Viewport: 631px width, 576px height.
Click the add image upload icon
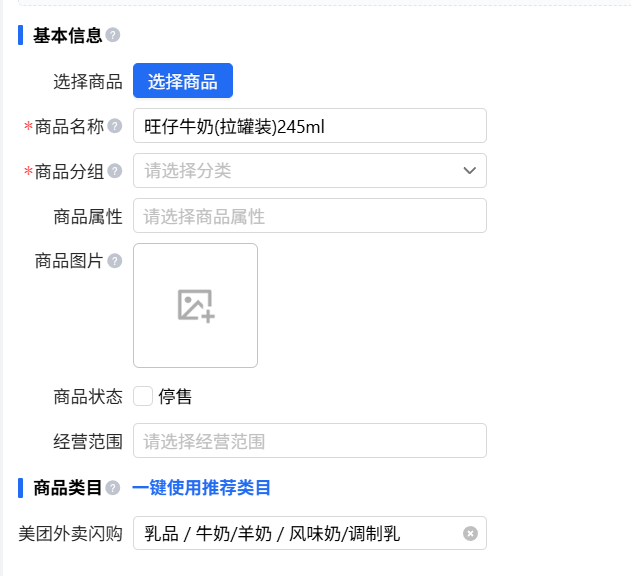195,305
